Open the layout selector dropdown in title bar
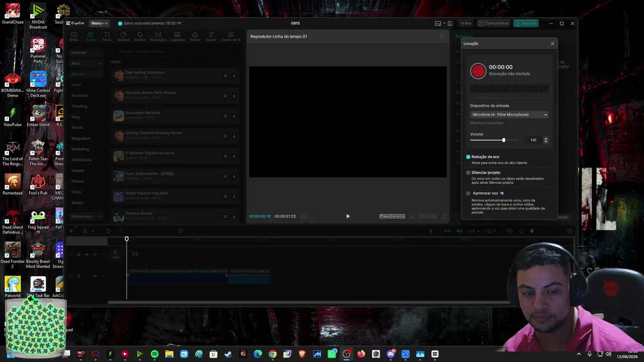The height and width of the screenshot is (362, 644). click(x=440, y=23)
